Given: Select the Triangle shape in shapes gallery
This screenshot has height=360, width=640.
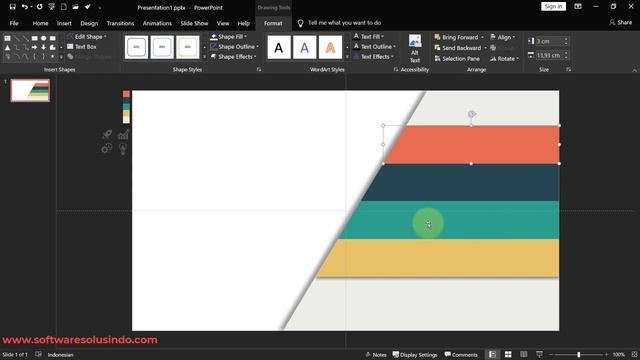Looking at the screenshot, I should [x=7, y=47].
